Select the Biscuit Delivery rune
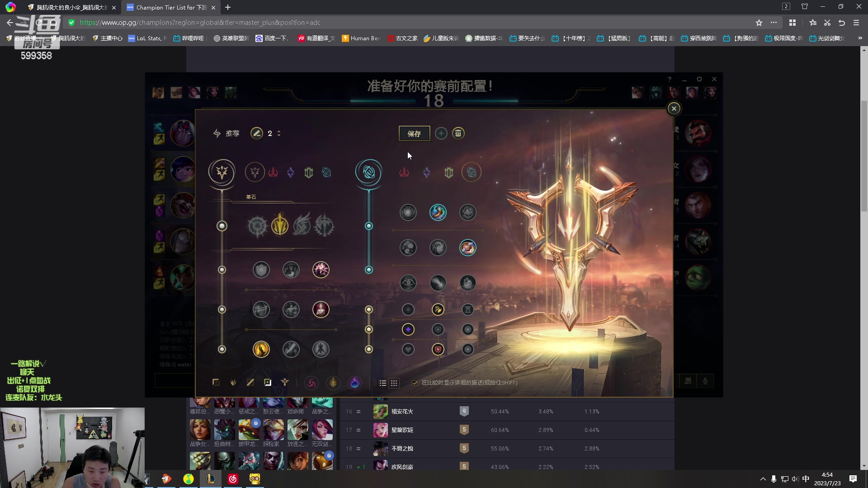Viewport: 868px width, 488px height. click(468, 248)
